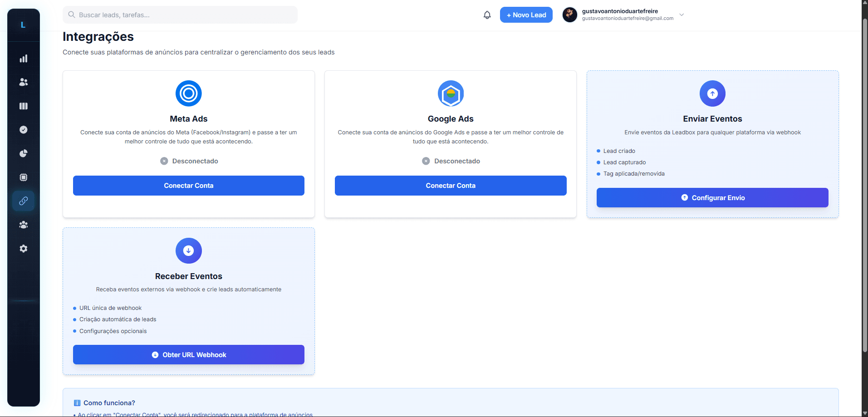This screenshot has height=417, width=868.
Task: Open the leads people icon in sidebar
Action: [24, 82]
